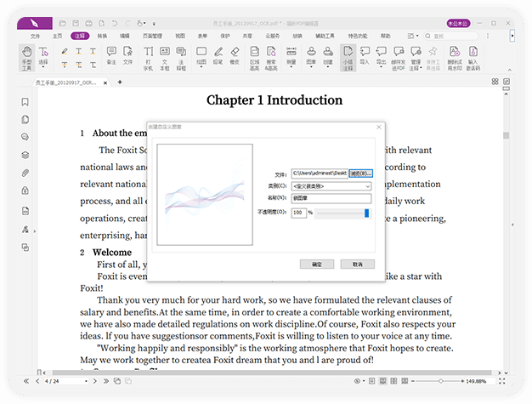Open the Export comments (导出) dropdown
This screenshot has height=404, width=532.
point(381,67)
